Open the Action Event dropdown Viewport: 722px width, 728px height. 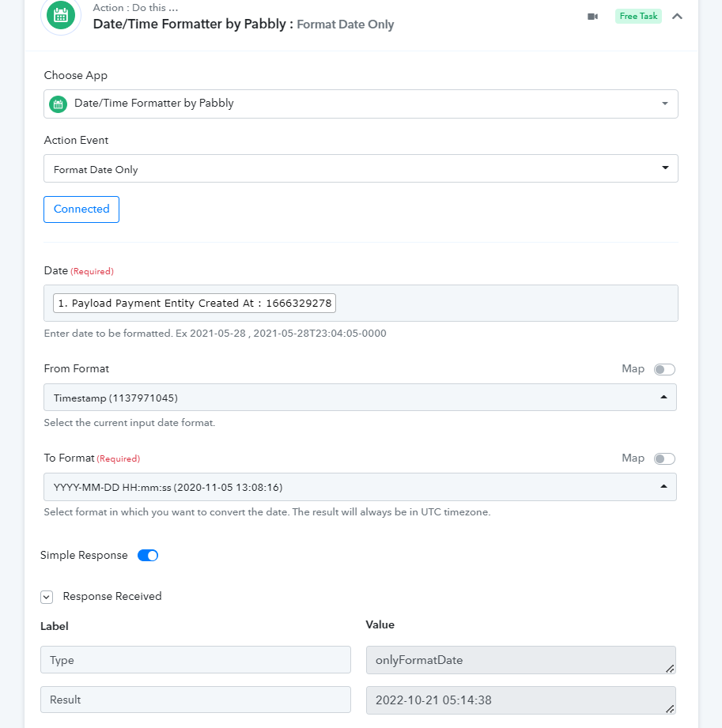(361, 168)
